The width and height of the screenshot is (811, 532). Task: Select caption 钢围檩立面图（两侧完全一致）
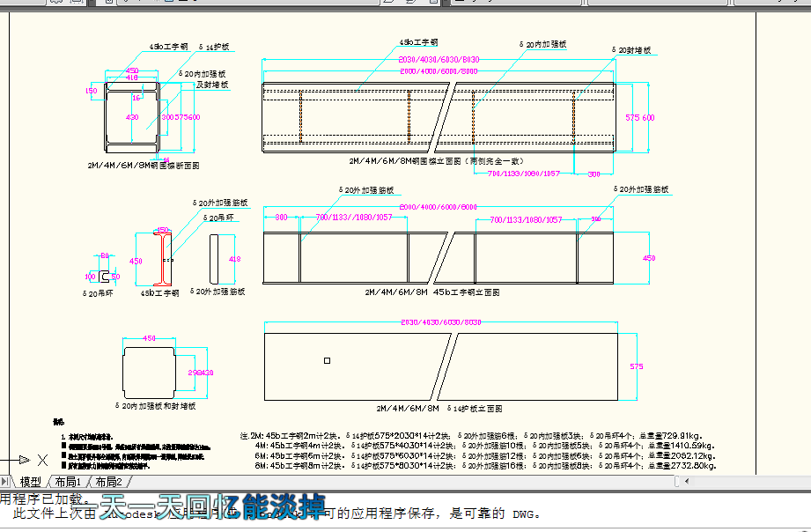(x=437, y=161)
